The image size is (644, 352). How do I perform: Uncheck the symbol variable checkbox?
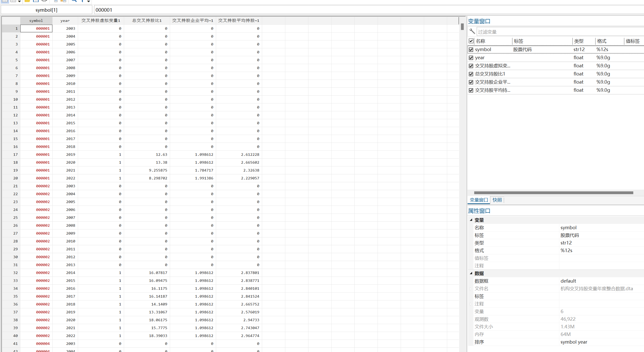coord(471,50)
